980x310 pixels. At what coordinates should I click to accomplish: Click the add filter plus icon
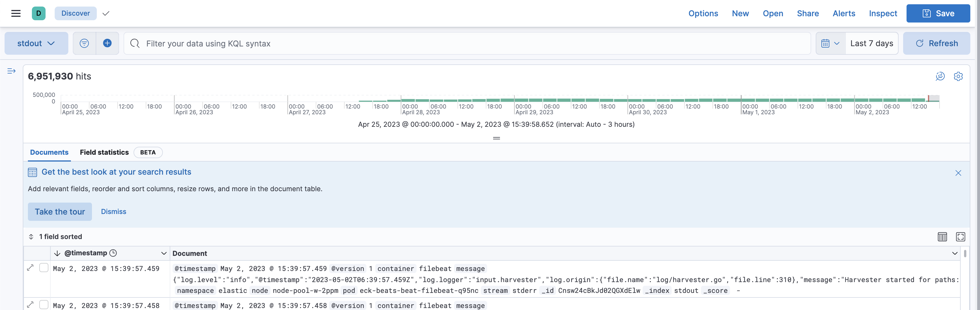tap(107, 43)
